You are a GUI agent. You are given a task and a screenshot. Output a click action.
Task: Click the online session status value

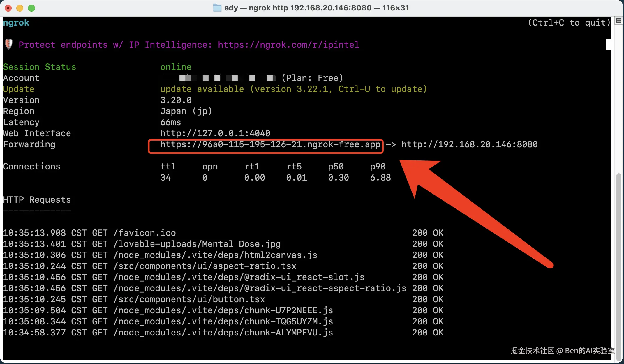tap(176, 67)
